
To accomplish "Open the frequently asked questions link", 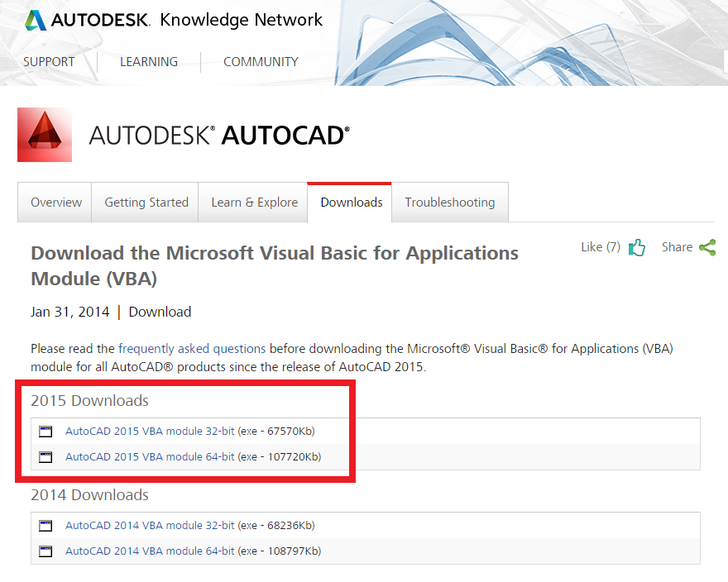I will click(x=192, y=349).
